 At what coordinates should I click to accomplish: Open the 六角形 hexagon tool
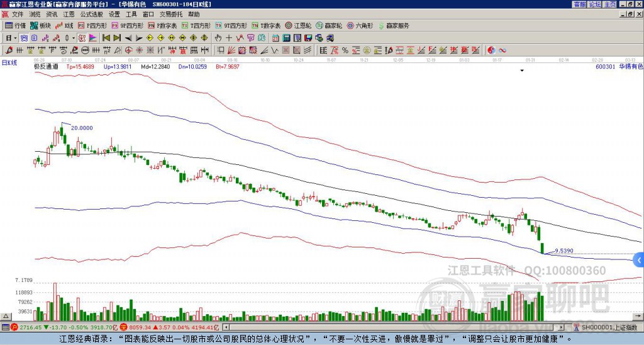point(360,25)
